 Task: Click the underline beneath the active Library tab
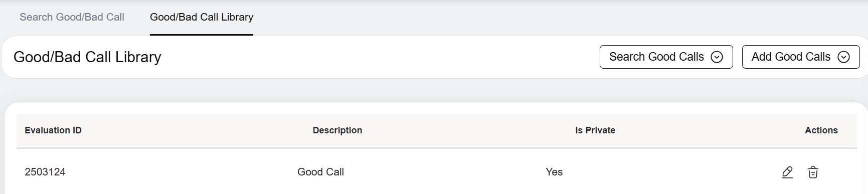(202, 35)
